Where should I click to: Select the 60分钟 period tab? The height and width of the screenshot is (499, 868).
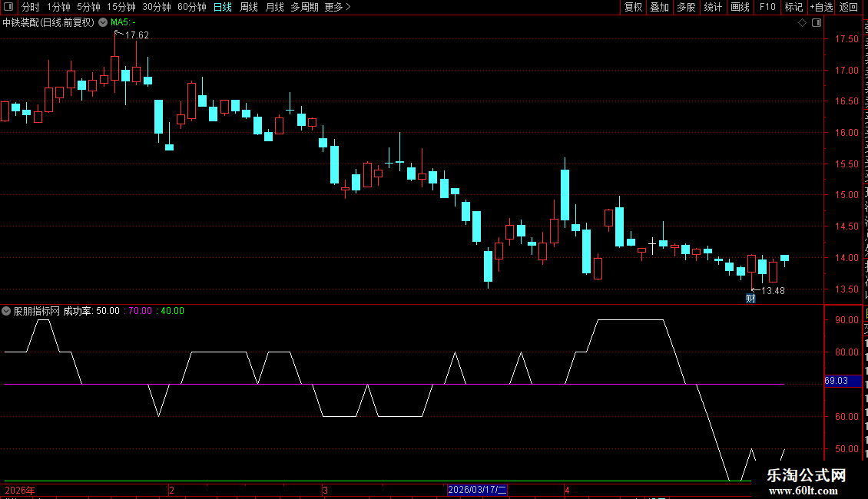pos(191,7)
